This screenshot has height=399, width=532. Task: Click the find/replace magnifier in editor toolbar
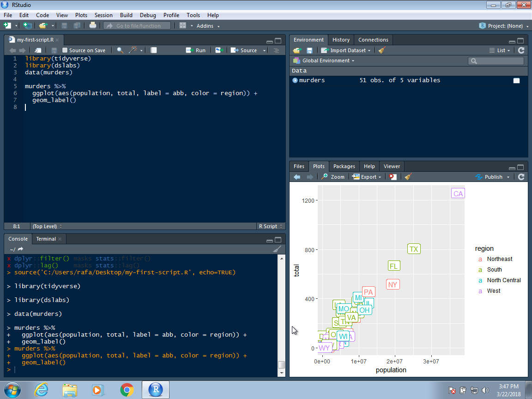click(x=120, y=50)
